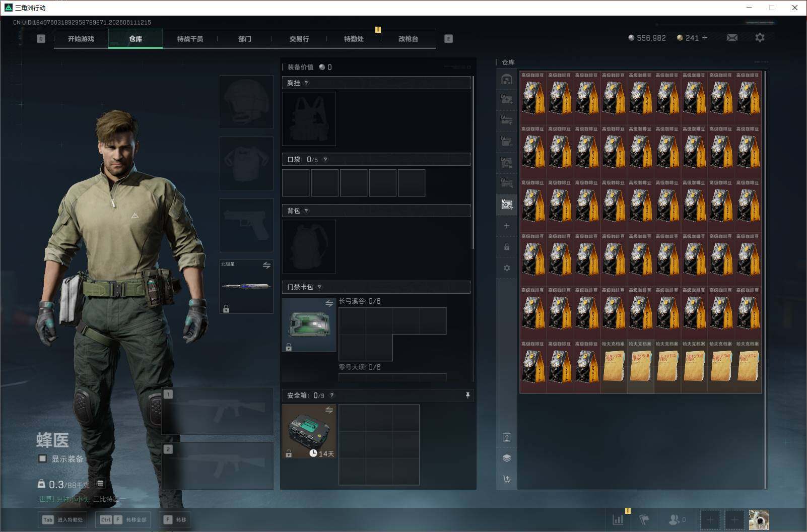Click the stack layers icon in warehouse sidebar

pyautogui.click(x=507, y=458)
